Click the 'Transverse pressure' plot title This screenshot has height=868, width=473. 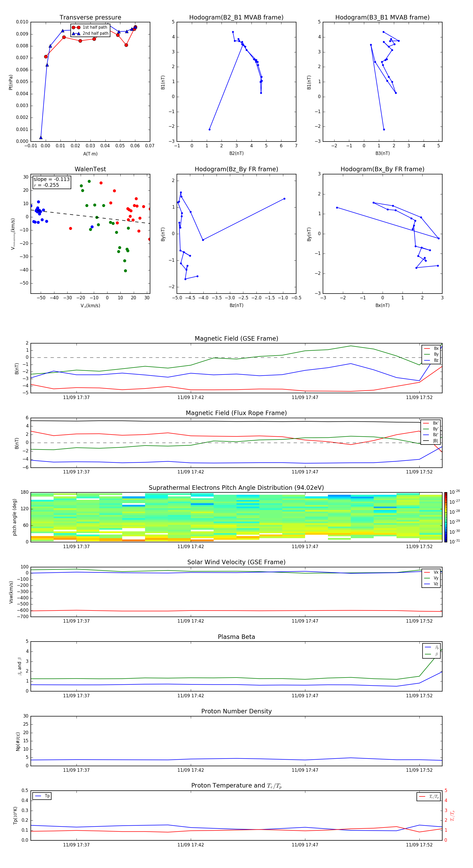pos(90,18)
